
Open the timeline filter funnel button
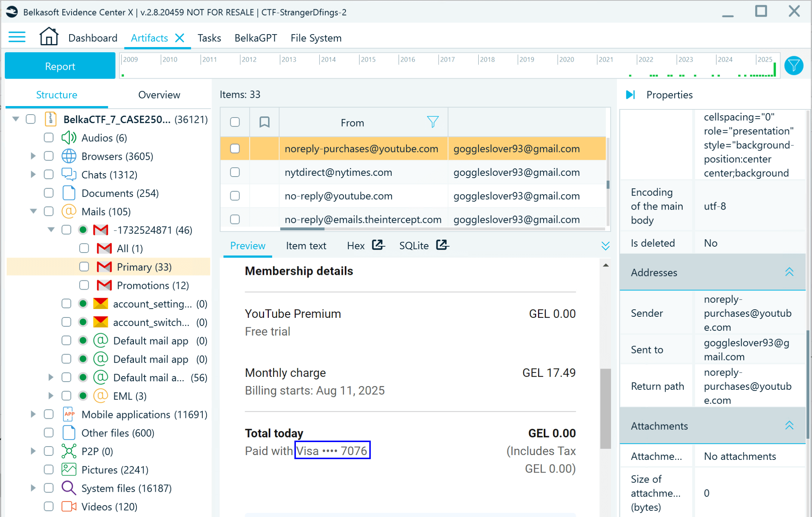793,66
